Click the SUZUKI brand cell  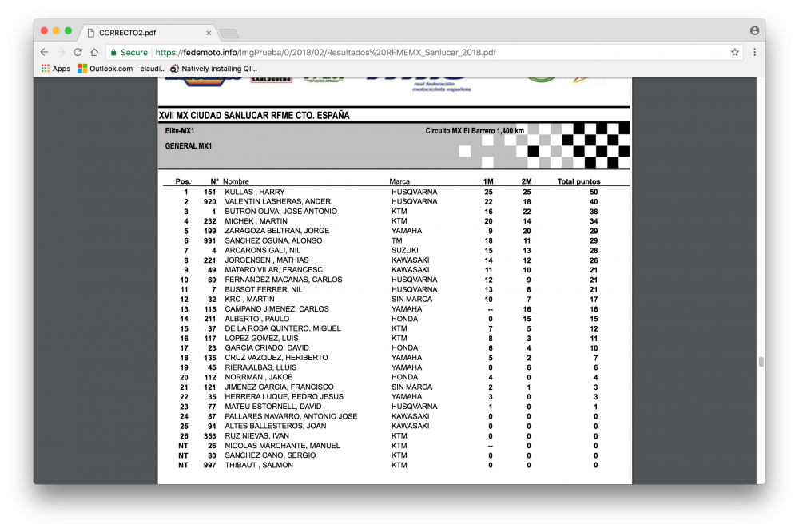pos(404,250)
